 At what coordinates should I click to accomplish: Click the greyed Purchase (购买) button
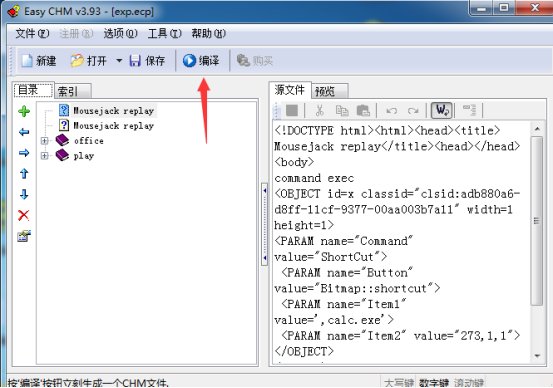(x=255, y=61)
